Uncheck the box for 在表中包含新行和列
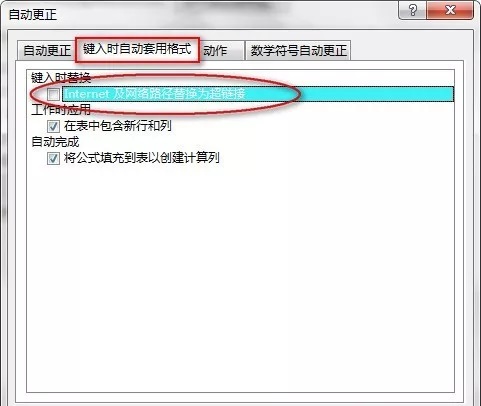 (53, 126)
